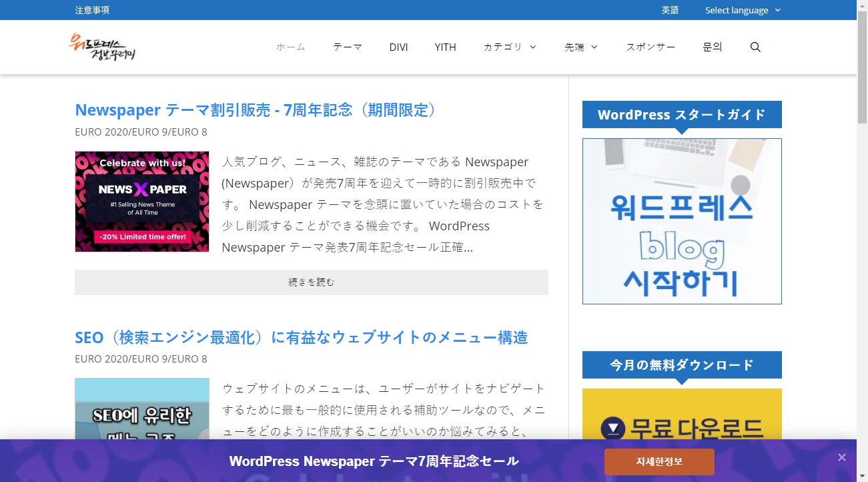The image size is (868, 482).
Task: Open the スポンサー menu item
Action: coord(650,47)
